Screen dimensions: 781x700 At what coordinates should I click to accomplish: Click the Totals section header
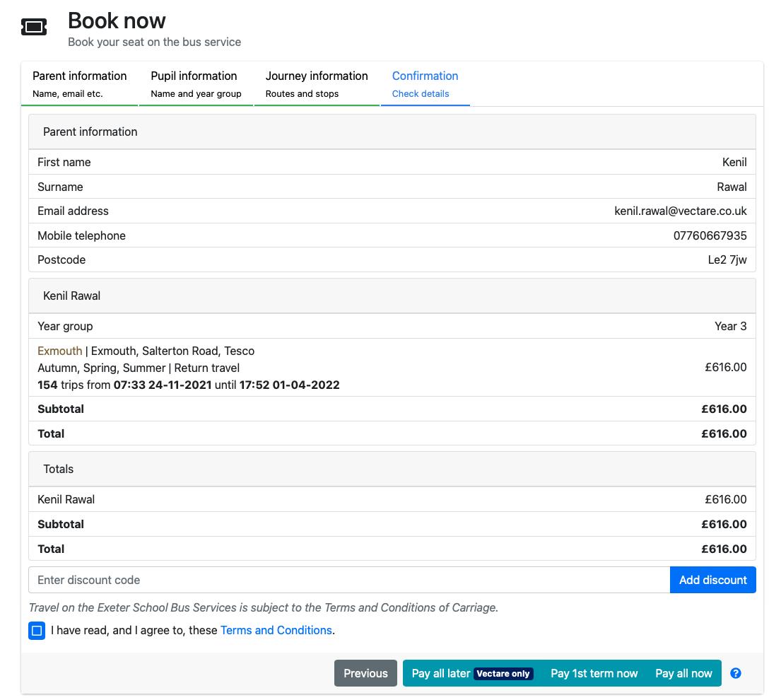pyautogui.click(x=58, y=469)
